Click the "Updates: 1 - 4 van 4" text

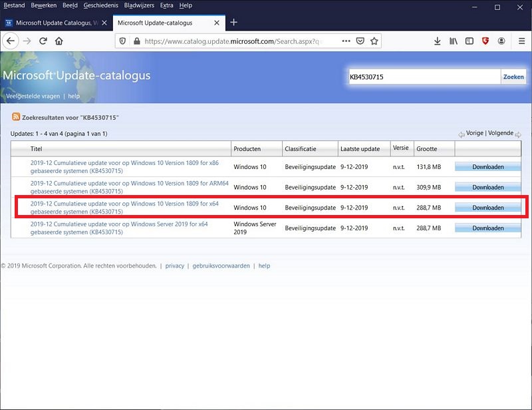tap(37, 134)
